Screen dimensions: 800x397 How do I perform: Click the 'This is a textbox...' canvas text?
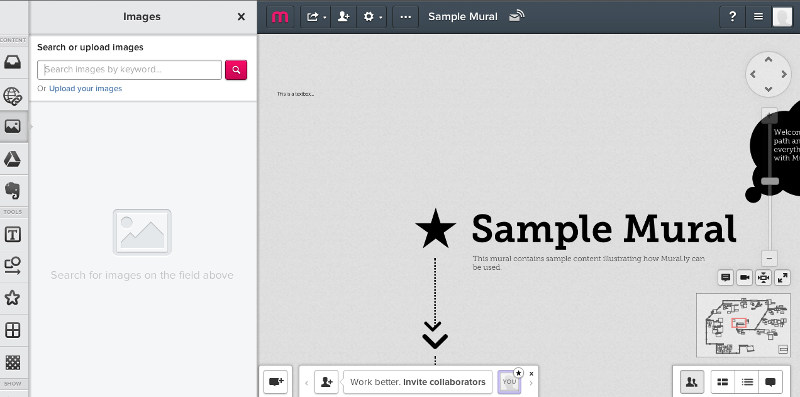point(295,94)
